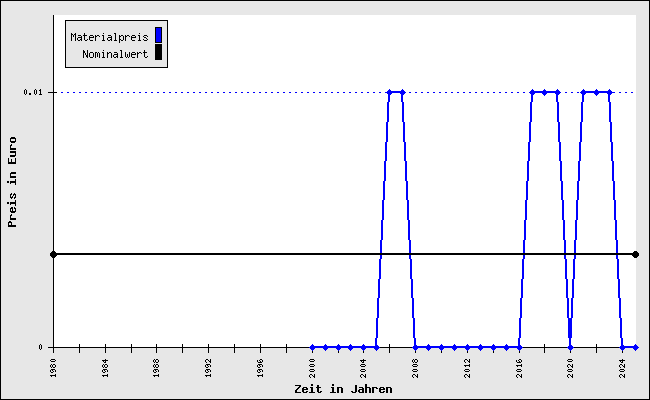Click the 1992 x-axis year label
The image size is (650, 400).
click(209, 368)
